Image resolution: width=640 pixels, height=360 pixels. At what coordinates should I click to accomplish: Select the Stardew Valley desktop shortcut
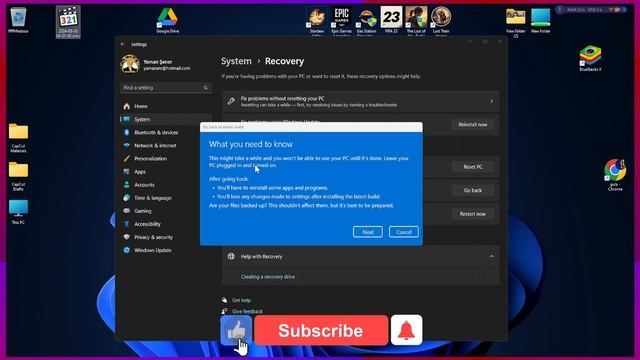316,21
